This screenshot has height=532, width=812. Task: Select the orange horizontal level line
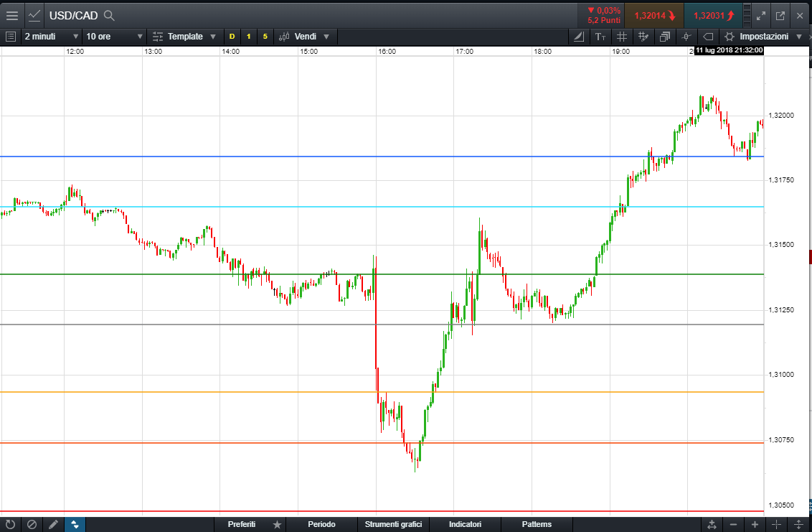(382, 442)
